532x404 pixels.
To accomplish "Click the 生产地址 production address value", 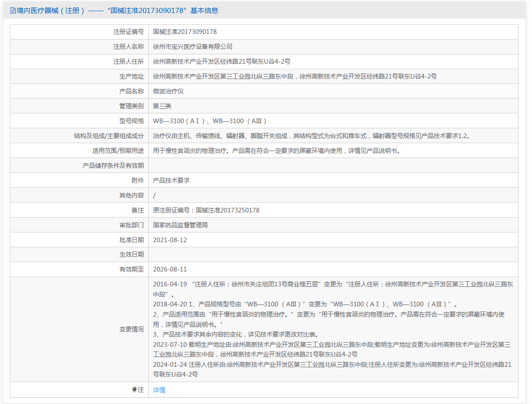I will [294, 76].
